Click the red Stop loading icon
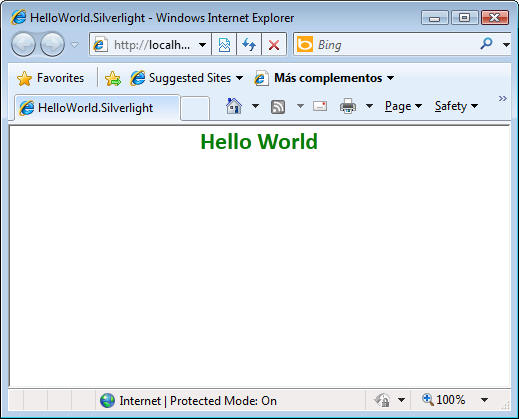The image size is (519, 419). click(274, 44)
